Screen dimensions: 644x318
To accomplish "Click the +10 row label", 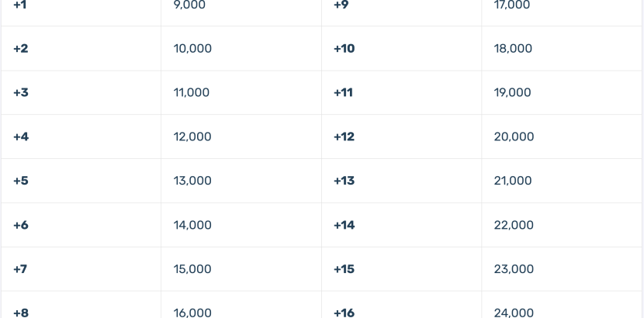I will pos(345,48).
